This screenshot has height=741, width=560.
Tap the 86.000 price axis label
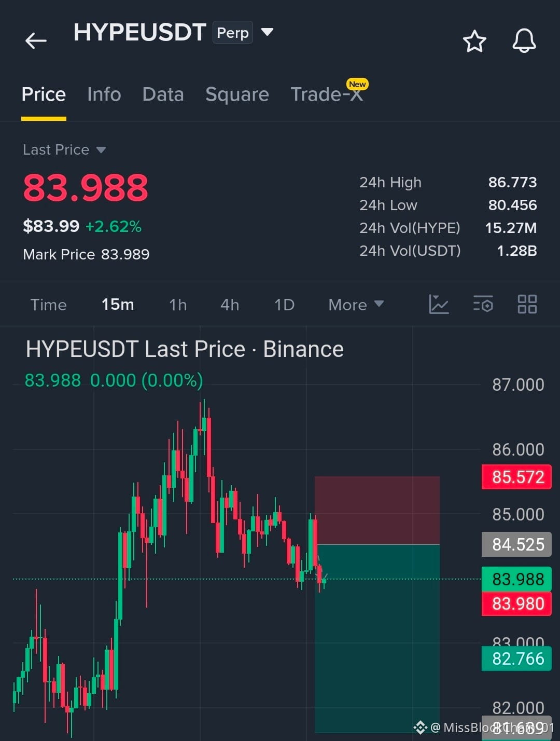[x=518, y=449]
